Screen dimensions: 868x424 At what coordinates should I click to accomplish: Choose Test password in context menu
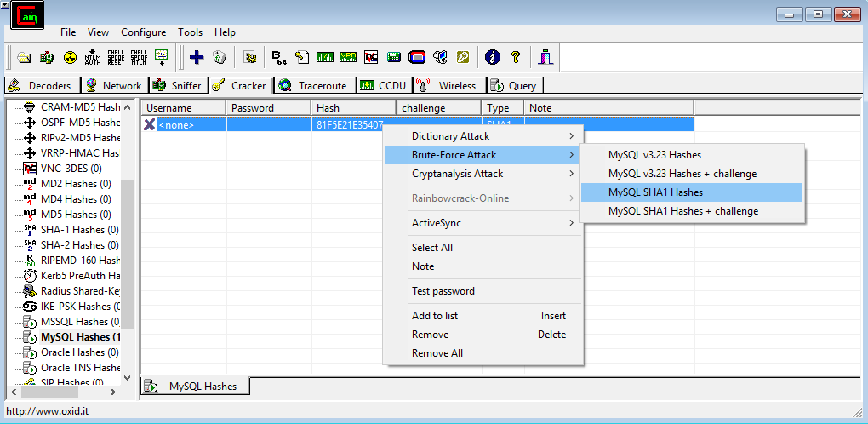[x=483, y=291]
